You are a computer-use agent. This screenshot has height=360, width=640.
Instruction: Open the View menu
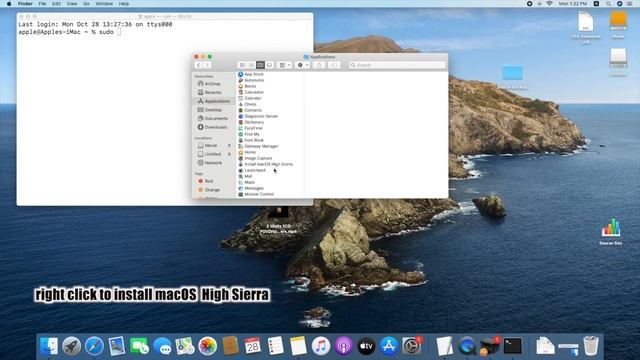coord(72,4)
